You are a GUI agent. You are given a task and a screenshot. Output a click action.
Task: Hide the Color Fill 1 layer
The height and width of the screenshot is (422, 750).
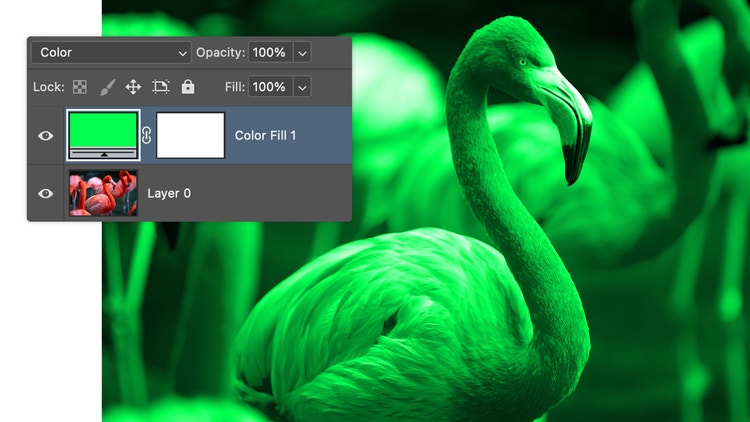45,136
